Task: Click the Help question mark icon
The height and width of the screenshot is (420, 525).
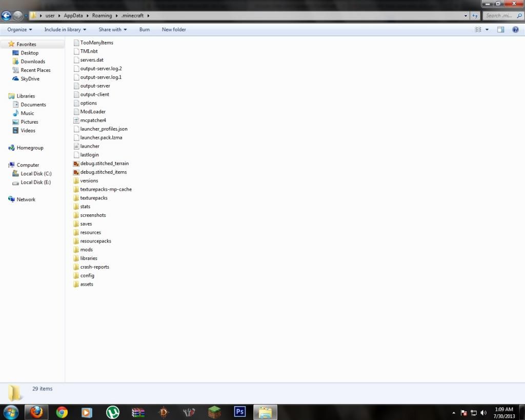Action: click(x=515, y=30)
